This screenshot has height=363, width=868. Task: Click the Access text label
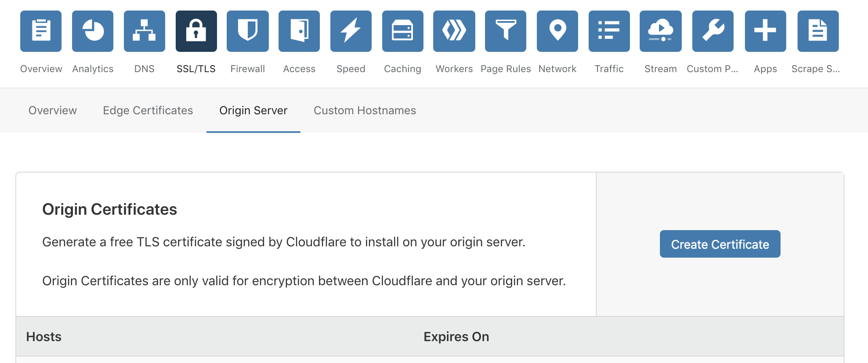click(299, 69)
